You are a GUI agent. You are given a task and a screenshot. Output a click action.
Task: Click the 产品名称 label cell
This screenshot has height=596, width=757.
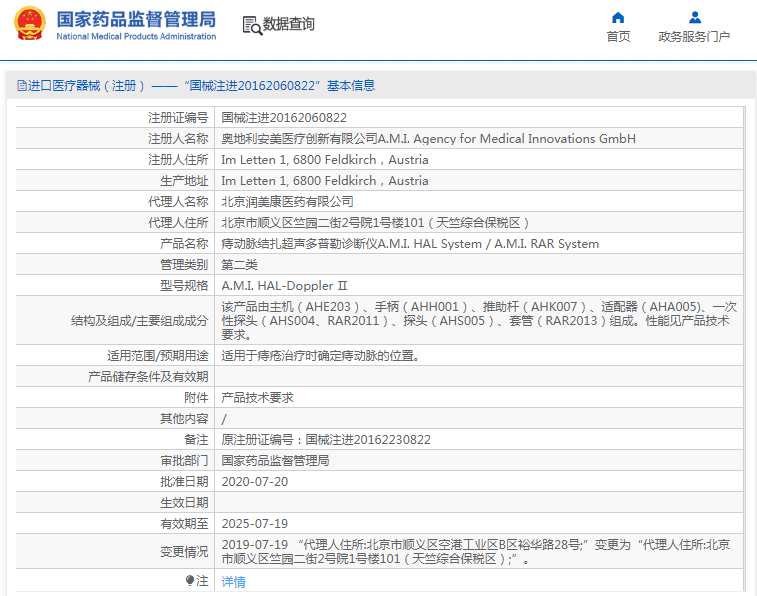coord(184,244)
